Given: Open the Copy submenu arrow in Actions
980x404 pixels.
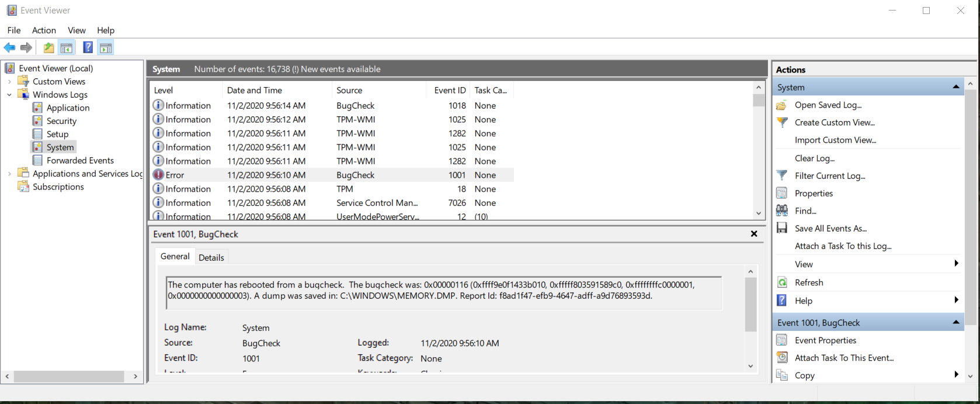Looking at the screenshot, I should [x=956, y=374].
